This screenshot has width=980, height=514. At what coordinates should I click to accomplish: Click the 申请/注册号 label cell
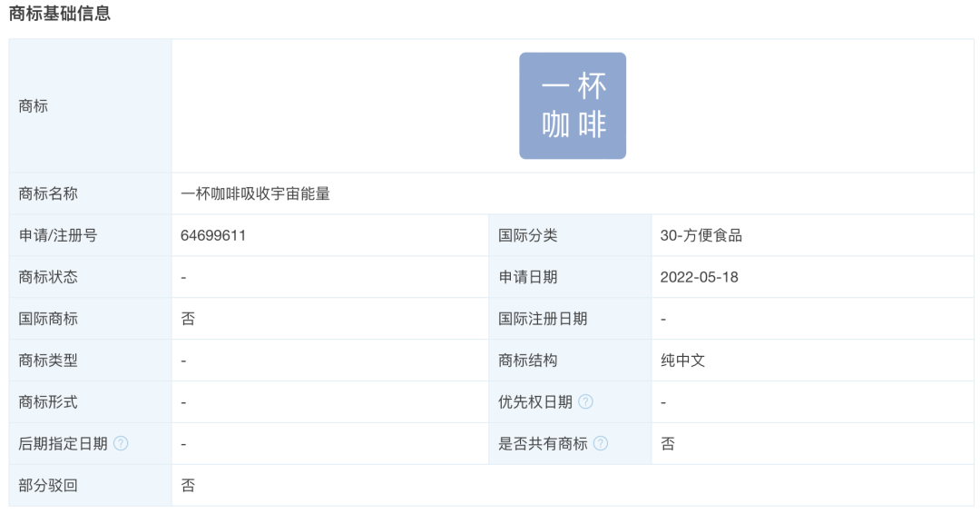(x=58, y=235)
